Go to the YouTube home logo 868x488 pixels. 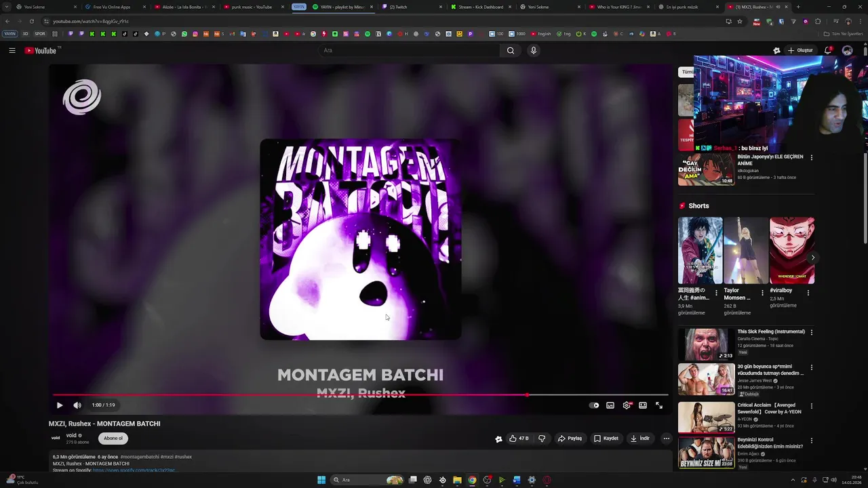click(42, 50)
